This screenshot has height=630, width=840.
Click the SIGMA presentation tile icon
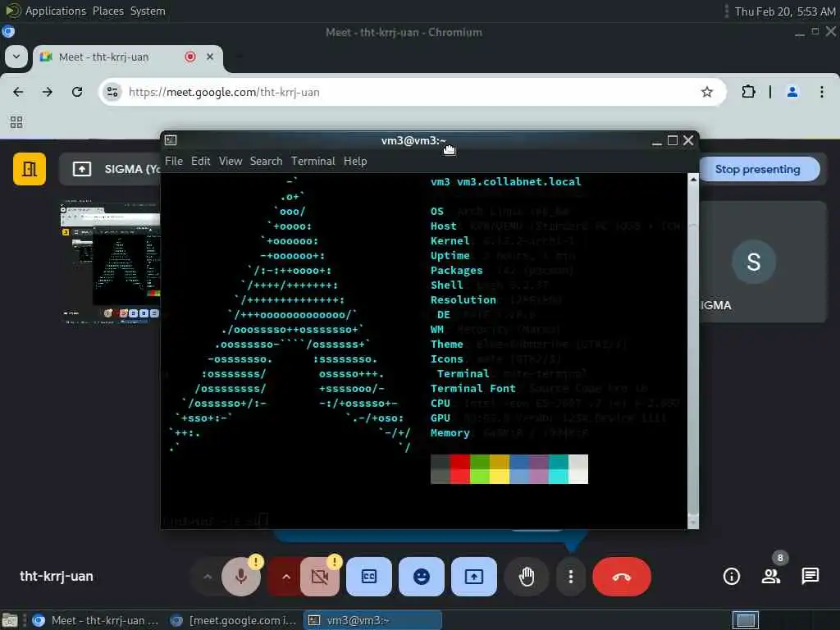click(x=82, y=169)
